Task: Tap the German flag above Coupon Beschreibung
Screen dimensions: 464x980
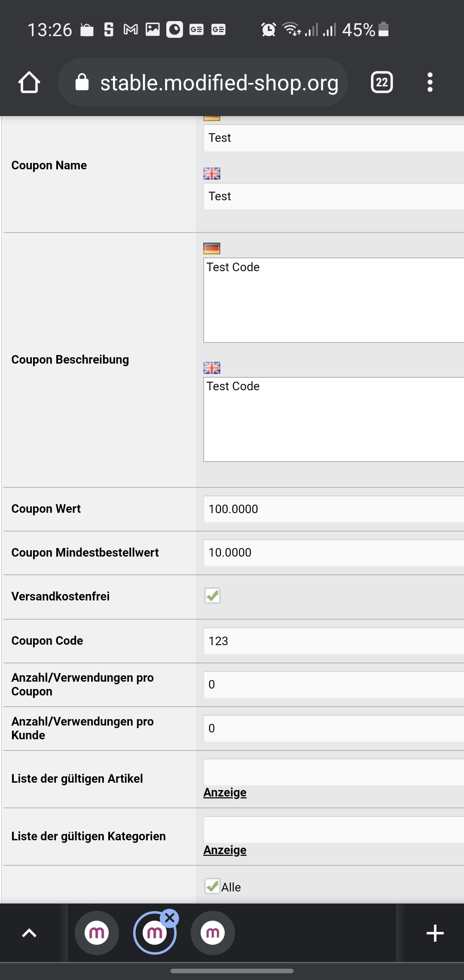Action: point(212,248)
